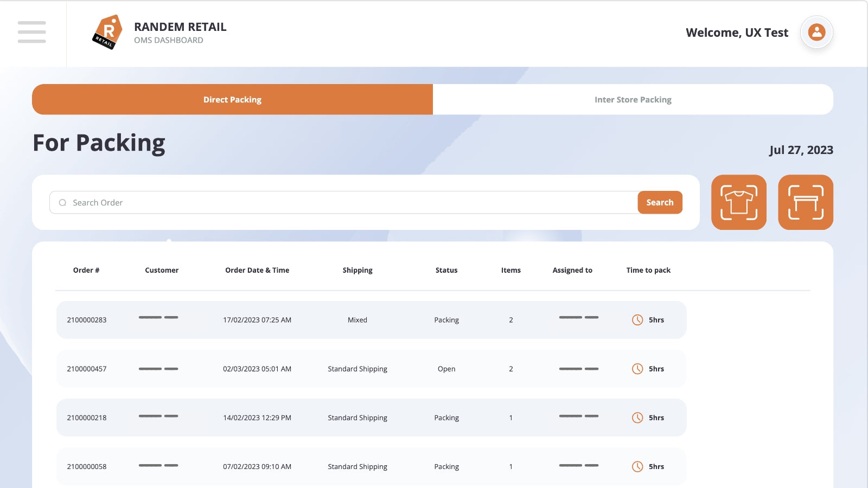Click the magnifier icon in search box
868x488 pixels.
[62, 203]
